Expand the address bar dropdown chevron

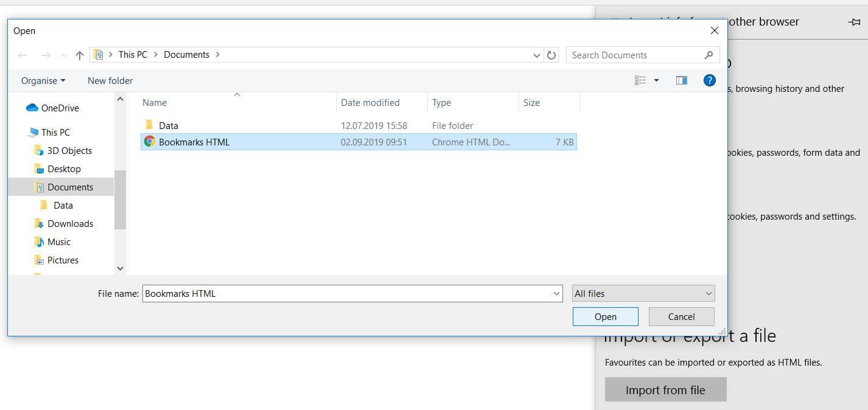536,55
